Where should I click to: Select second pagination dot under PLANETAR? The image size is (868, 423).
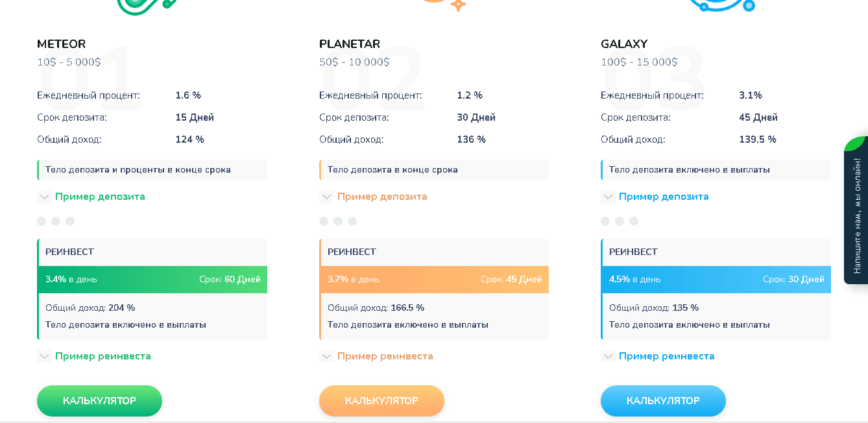click(338, 221)
